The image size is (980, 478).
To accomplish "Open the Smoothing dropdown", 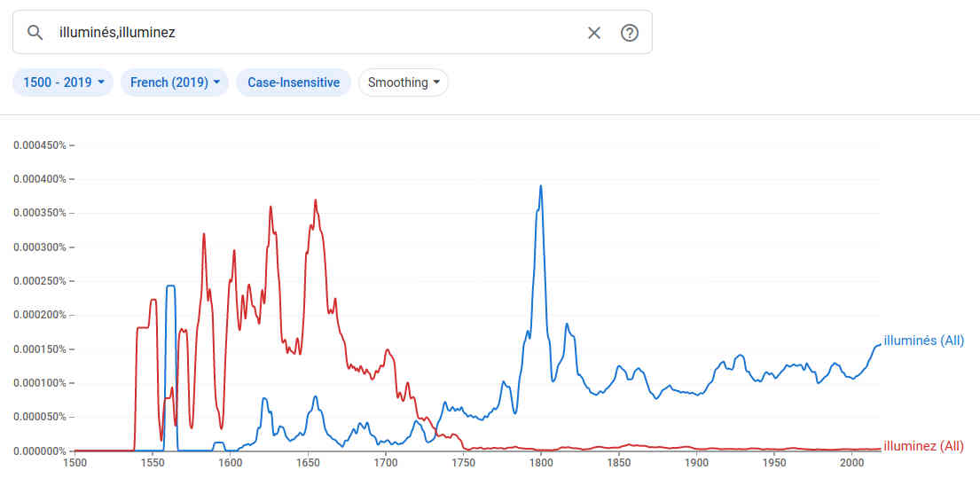I will click(x=404, y=82).
